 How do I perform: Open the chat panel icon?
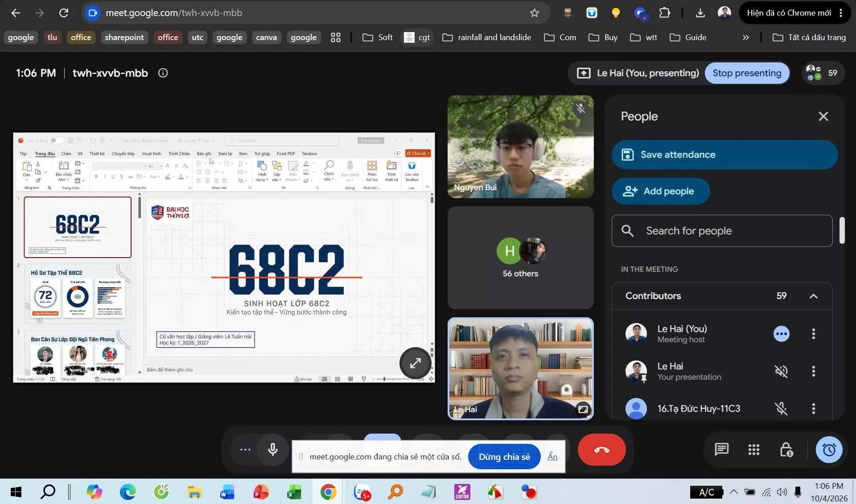(x=721, y=450)
